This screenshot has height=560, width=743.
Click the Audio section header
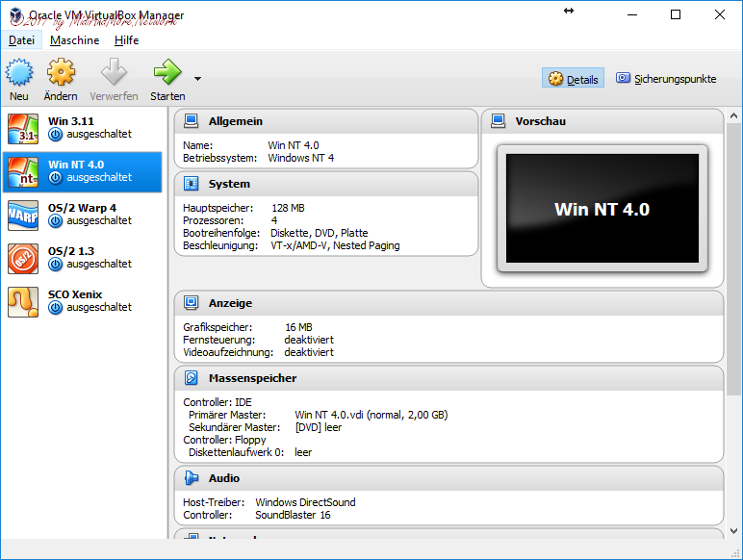tap(223, 478)
